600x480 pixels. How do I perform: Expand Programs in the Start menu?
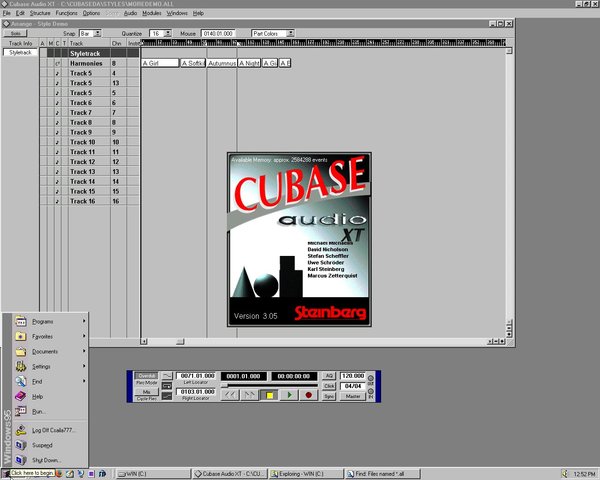50,322
